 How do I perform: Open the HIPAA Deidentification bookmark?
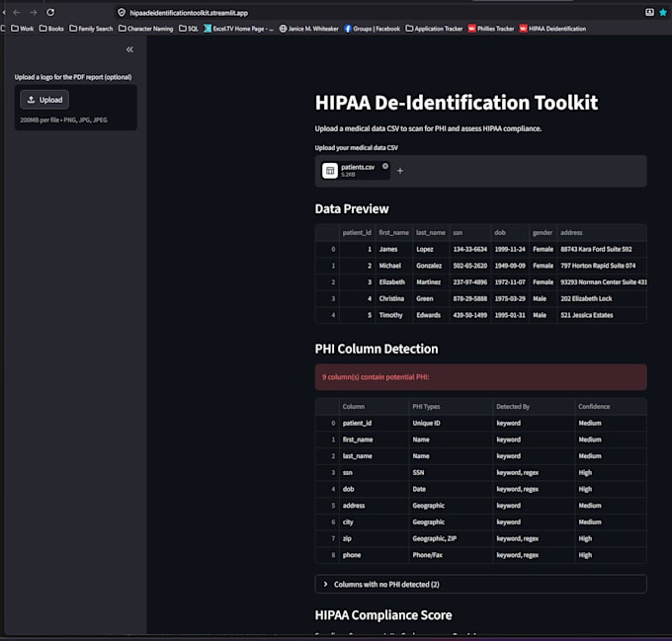point(552,29)
